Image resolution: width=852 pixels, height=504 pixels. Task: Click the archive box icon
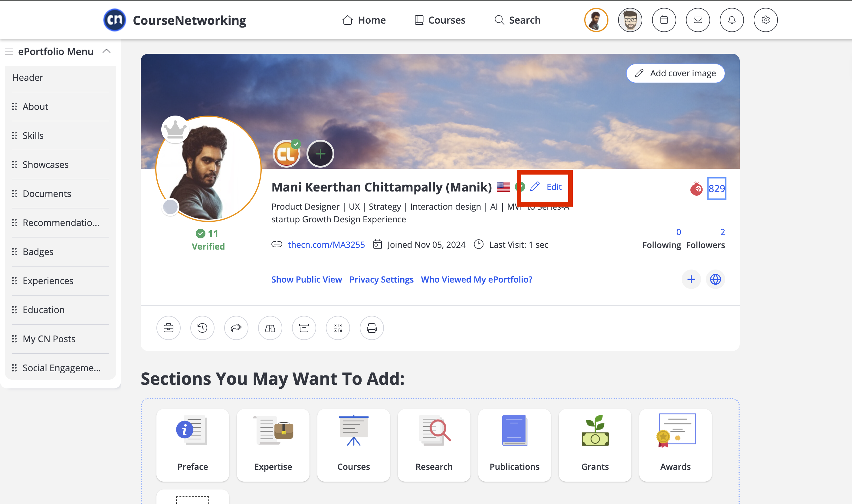pyautogui.click(x=304, y=328)
